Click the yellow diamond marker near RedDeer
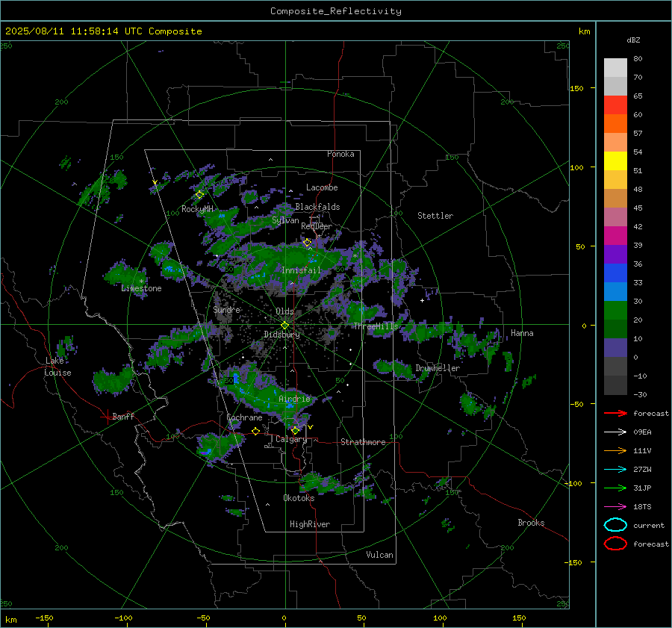Image resolution: width=672 pixels, height=628 pixels. click(x=307, y=243)
